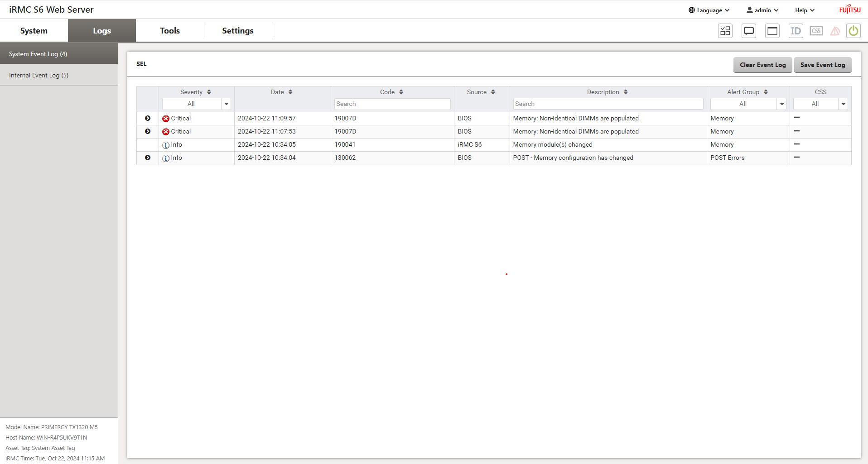Click the green power button icon
Viewport: 868px width, 464px height.
(853, 31)
